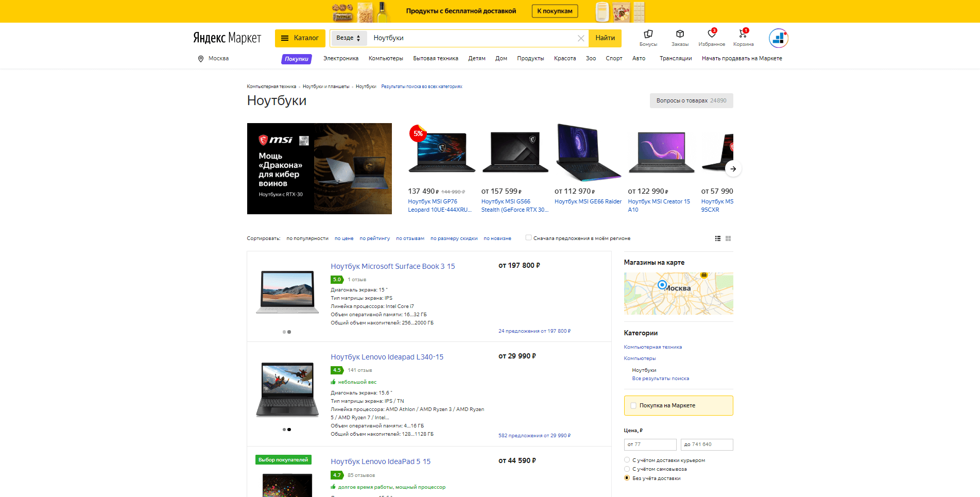Click Компьютерная техника category link in sidebar
Viewport: 980px width, 497px height.
click(x=652, y=347)
